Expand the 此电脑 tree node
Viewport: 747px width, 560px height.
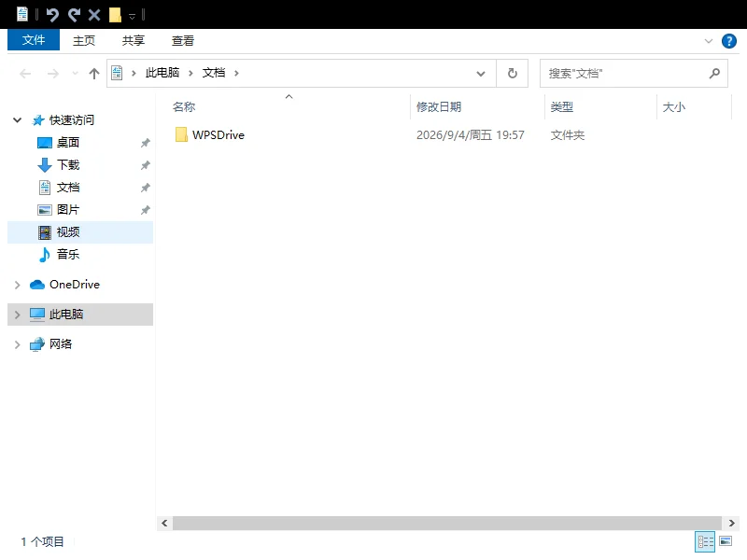(17, 315)
